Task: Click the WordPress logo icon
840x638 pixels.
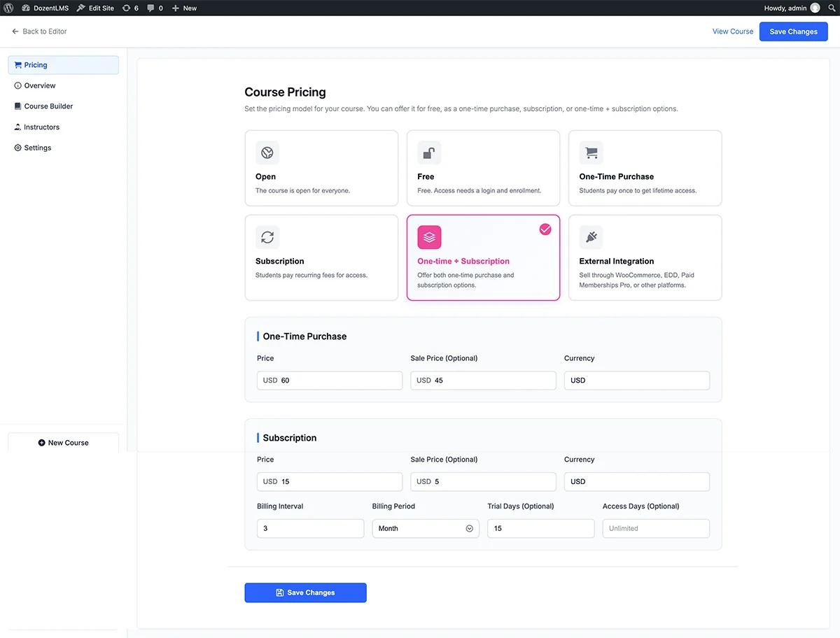Action: 9,8
